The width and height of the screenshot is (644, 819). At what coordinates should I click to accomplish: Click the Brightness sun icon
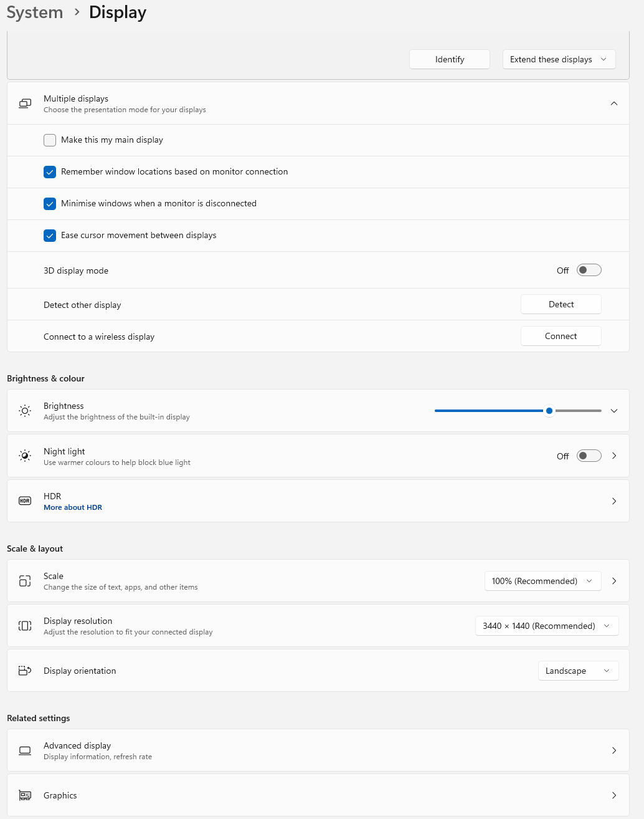[25, 411]
